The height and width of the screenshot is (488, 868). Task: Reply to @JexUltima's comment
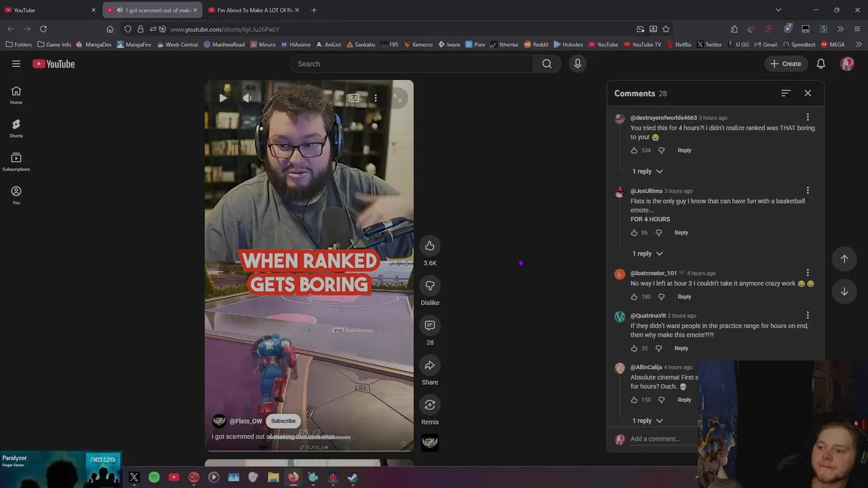pos(681,232)
